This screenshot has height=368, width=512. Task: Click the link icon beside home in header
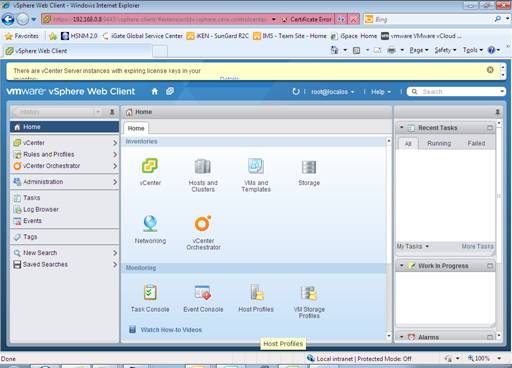[x=170, y=91]
